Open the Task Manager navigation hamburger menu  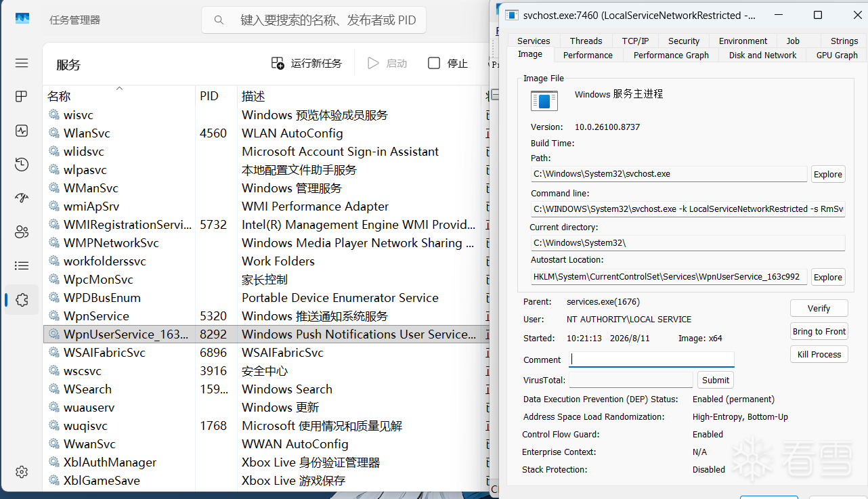(22, 63)
